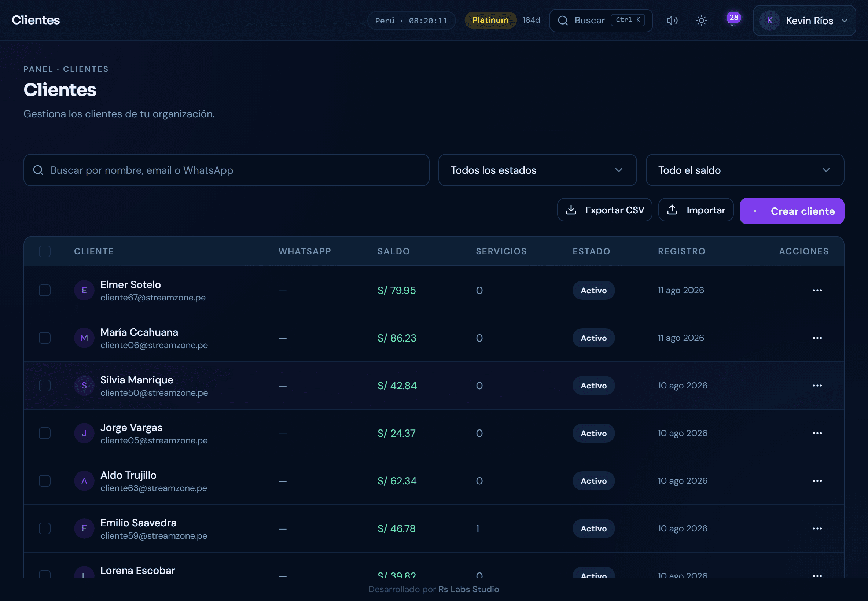This screenshot has width=868, height=601.
Task: Switch theme with the sun icon
Action: pos(702,20)
